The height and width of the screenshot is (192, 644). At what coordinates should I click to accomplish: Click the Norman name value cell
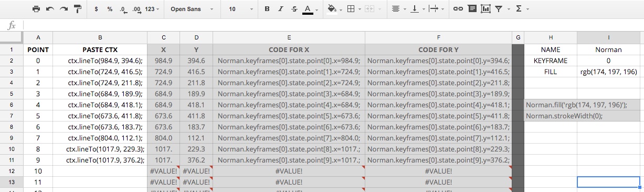coord(608,49)
